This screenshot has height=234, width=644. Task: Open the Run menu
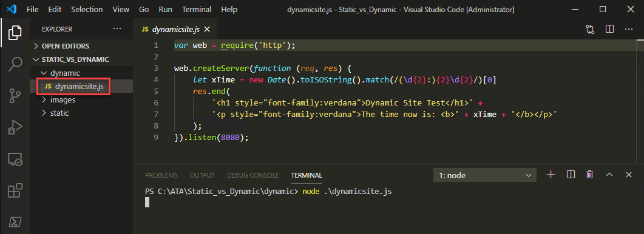(165, 9)
